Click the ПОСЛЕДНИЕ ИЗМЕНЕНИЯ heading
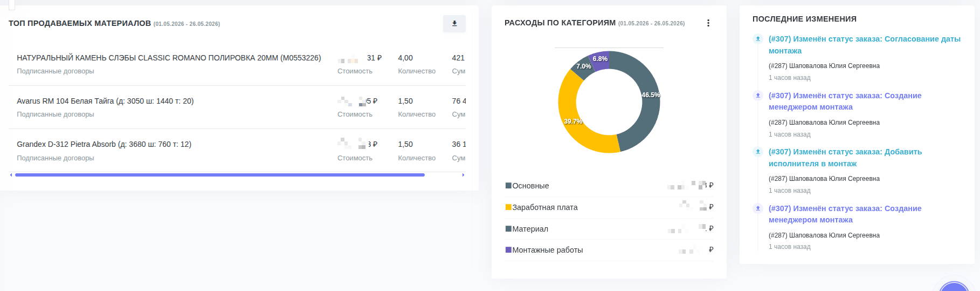This screenshot has height=291, width=980. (x=804, y=19)
